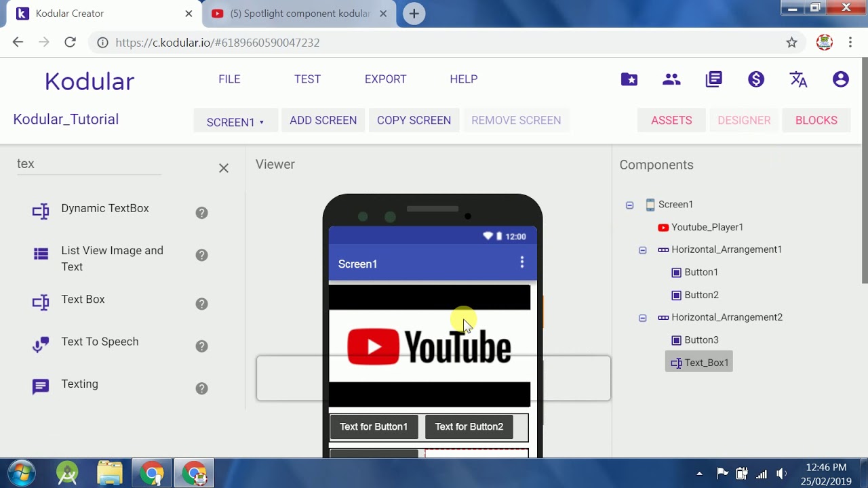
Task: Click help icon for Text Box
Action: tap(201, 304)
